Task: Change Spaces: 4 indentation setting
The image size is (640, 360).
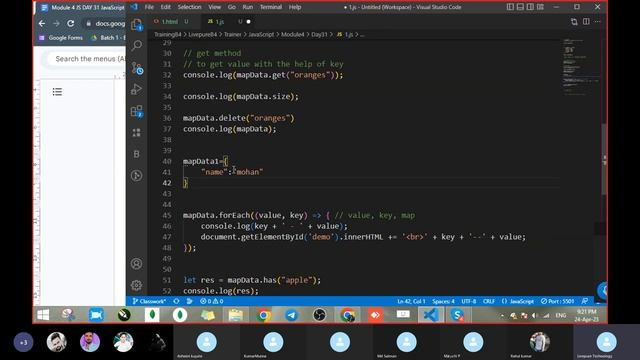Action: pos(443,301)
